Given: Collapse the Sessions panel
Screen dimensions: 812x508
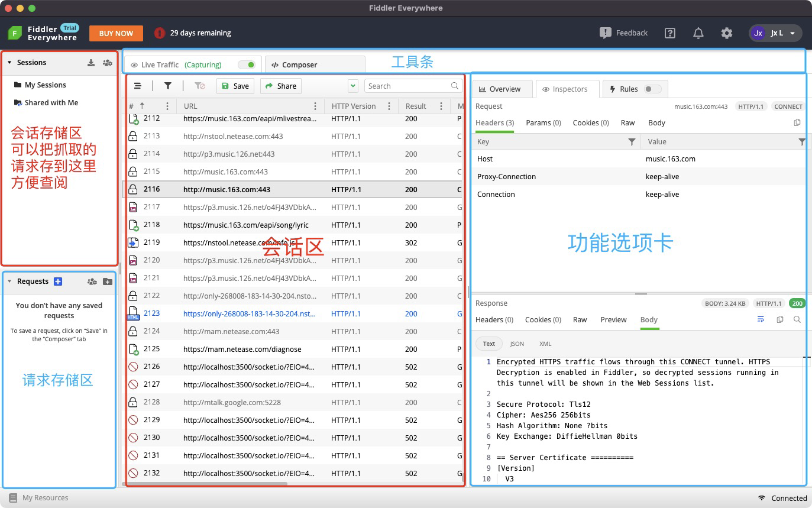Looking at the screenshot, I should (9, 63).
